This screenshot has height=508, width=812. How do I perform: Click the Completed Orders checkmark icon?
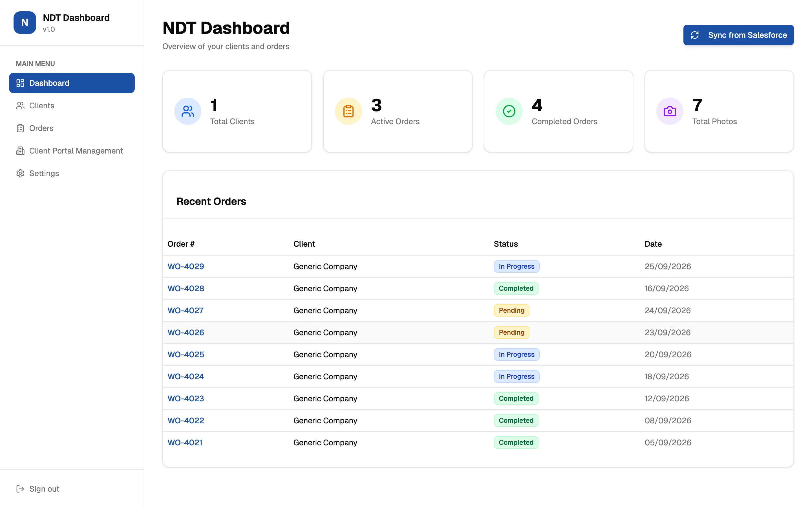pos(509,111)
